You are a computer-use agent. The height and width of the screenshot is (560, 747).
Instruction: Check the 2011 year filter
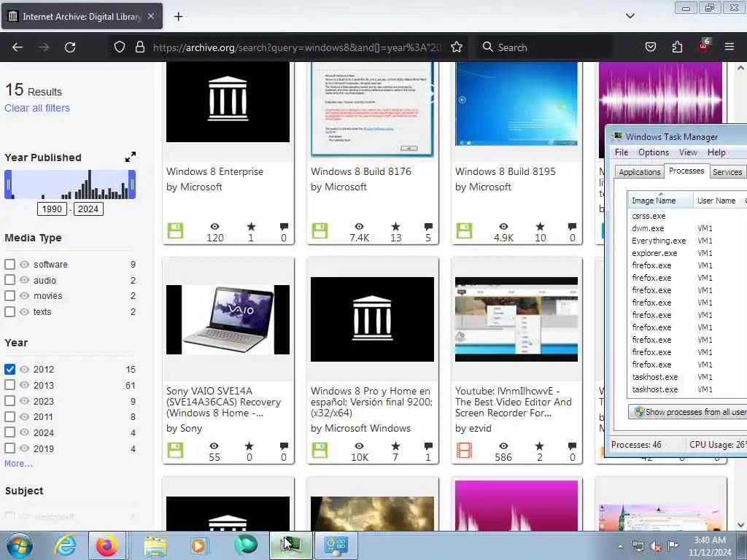9,416
